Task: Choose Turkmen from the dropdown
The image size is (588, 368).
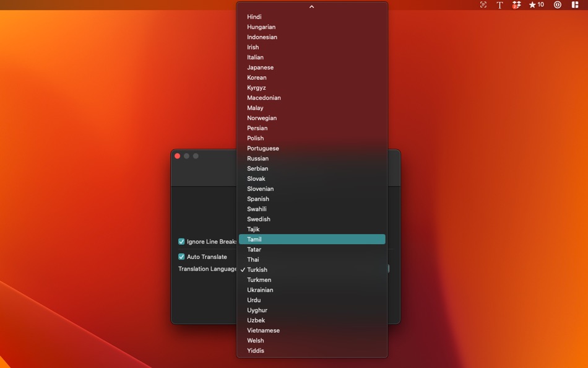Action: coord(312,280)
